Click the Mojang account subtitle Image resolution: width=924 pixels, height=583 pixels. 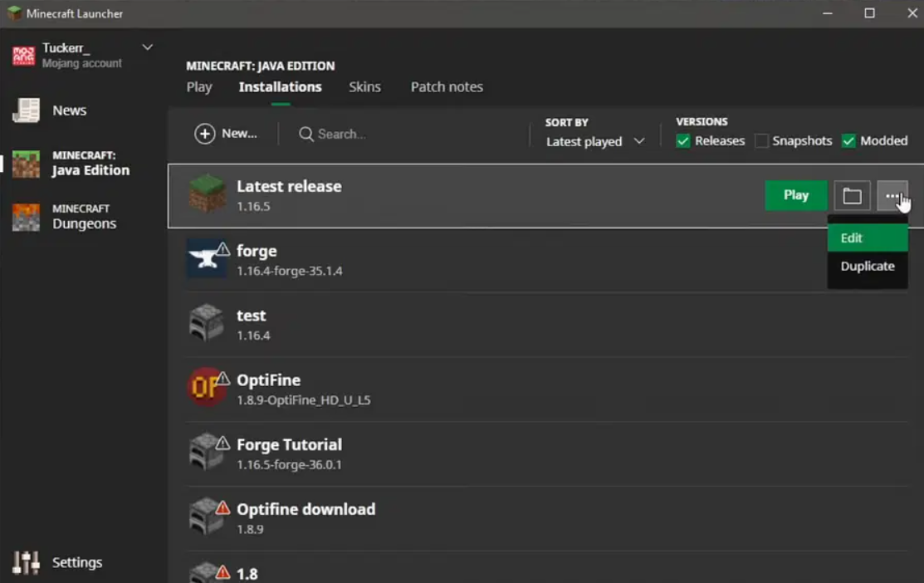click(x=82, y=63)
